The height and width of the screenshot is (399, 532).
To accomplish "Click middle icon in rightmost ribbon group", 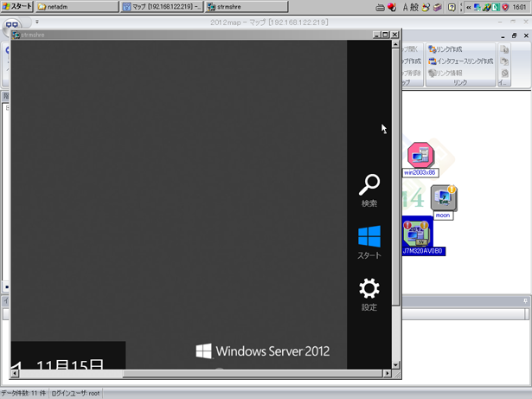I will [x=505, y=61].
